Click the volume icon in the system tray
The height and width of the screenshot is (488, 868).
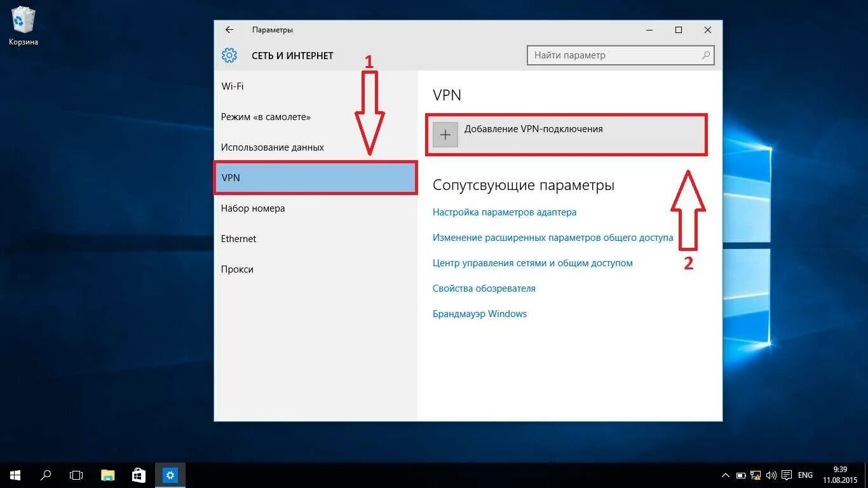point(771,475)
